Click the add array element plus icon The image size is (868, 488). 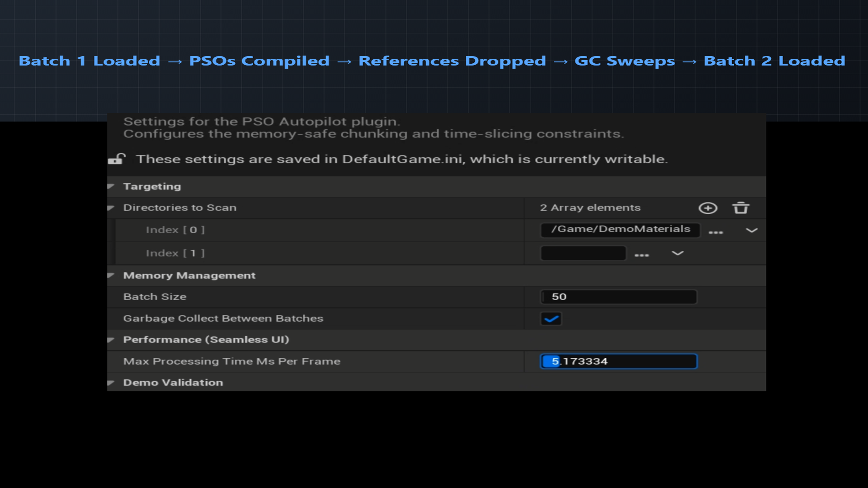click(x=708, y=208)
